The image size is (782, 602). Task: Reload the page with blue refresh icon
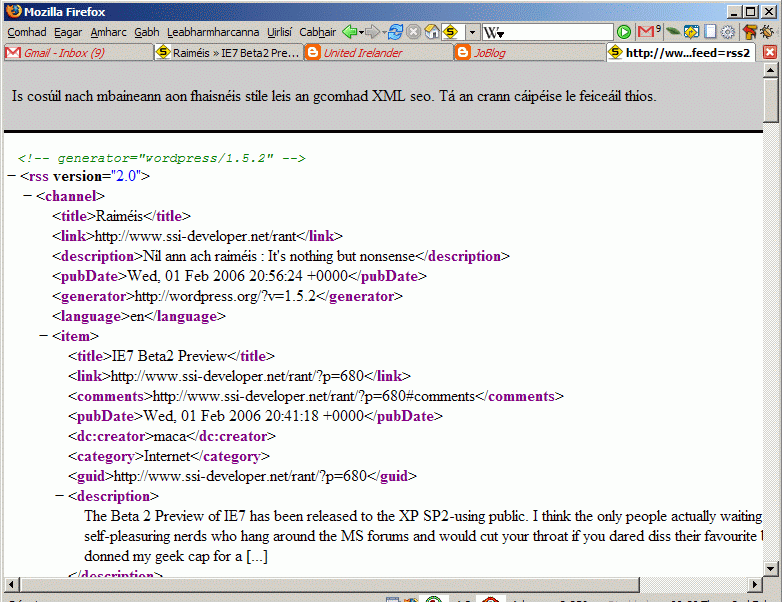tap(395, 32)
